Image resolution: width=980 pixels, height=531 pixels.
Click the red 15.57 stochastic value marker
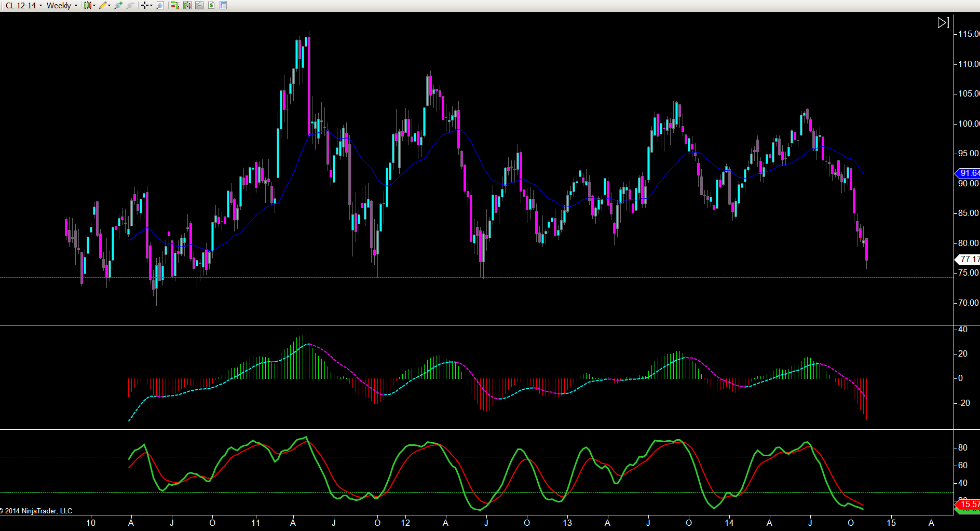968,505
